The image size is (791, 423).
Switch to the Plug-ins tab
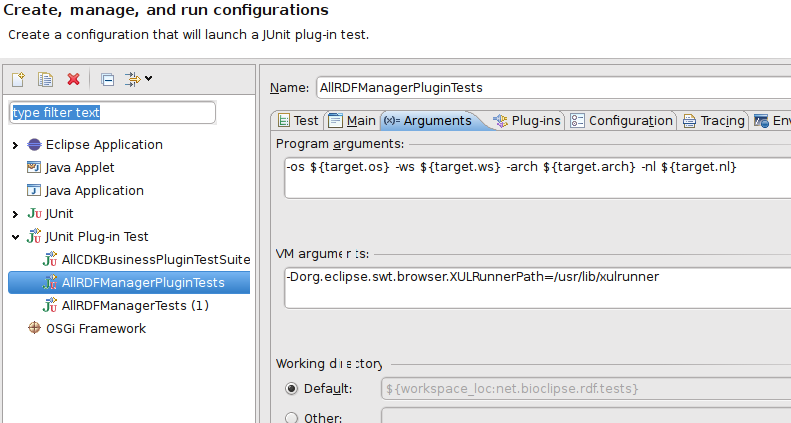pos(528,120)
